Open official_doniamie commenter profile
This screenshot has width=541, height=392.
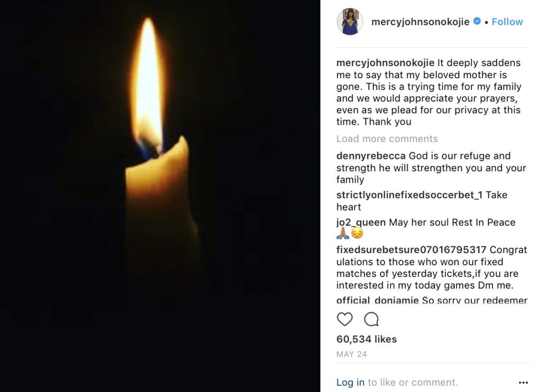pyautogui.click(x=377, y=300)
